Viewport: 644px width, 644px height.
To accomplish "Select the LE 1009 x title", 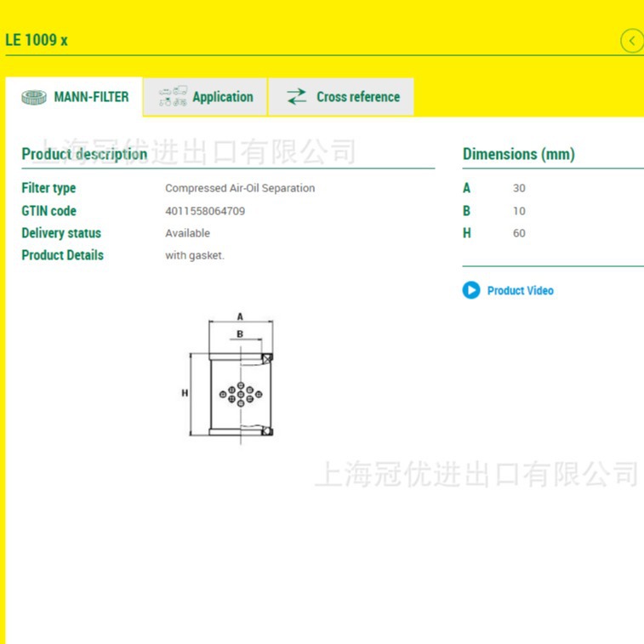I will tap(36, 40).
